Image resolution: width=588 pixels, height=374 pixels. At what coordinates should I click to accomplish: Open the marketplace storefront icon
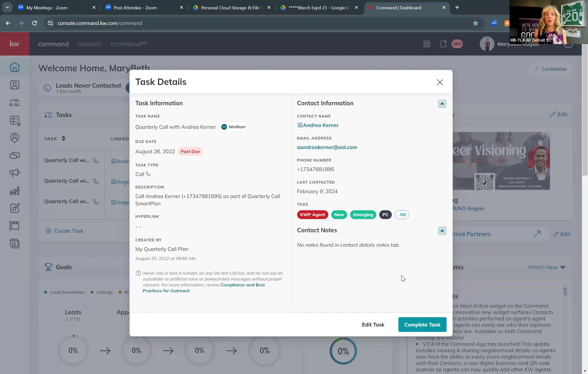(x=427, y=44)
